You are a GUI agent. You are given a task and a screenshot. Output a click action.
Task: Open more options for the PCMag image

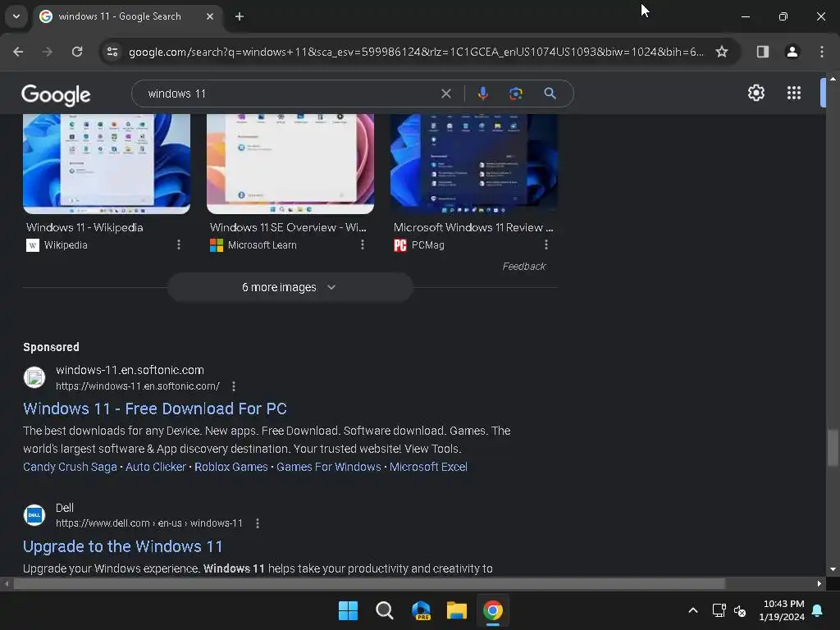(546, 244)
